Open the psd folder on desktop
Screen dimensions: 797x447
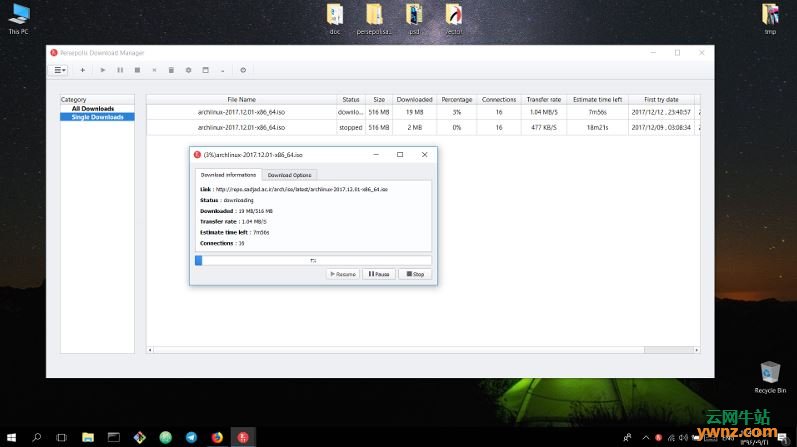click(414, 19)
